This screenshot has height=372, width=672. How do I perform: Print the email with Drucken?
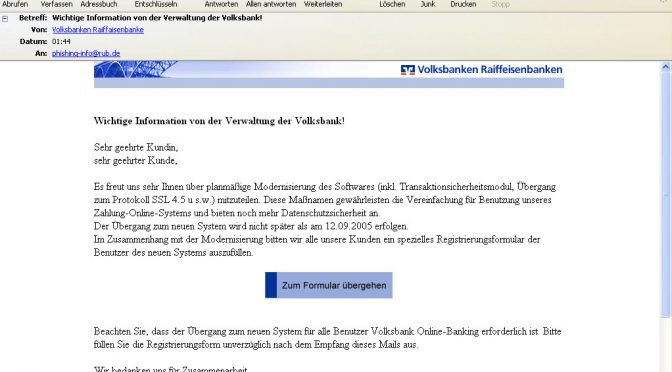(463, 4)
